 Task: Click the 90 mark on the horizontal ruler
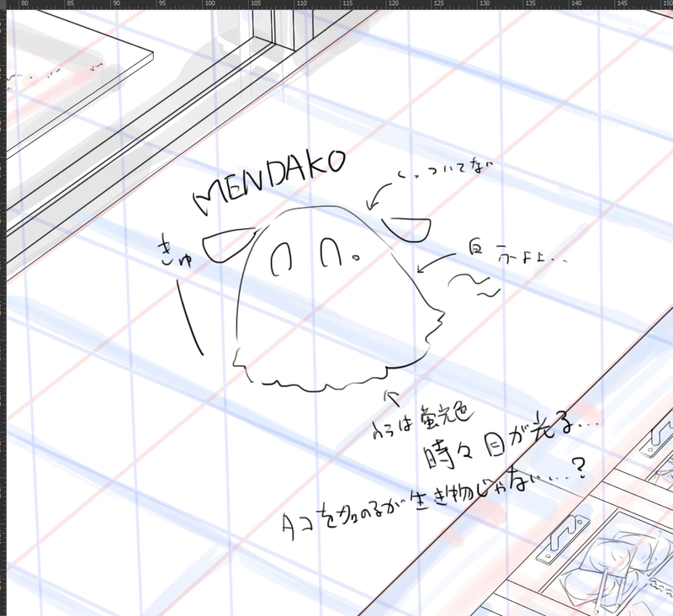point(116,3)
